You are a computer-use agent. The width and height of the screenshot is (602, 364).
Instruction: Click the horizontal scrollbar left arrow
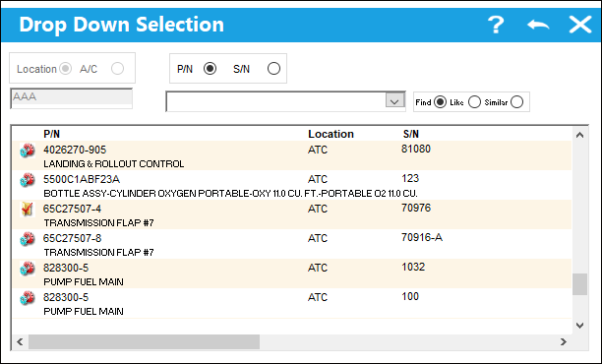pos(20,341)
